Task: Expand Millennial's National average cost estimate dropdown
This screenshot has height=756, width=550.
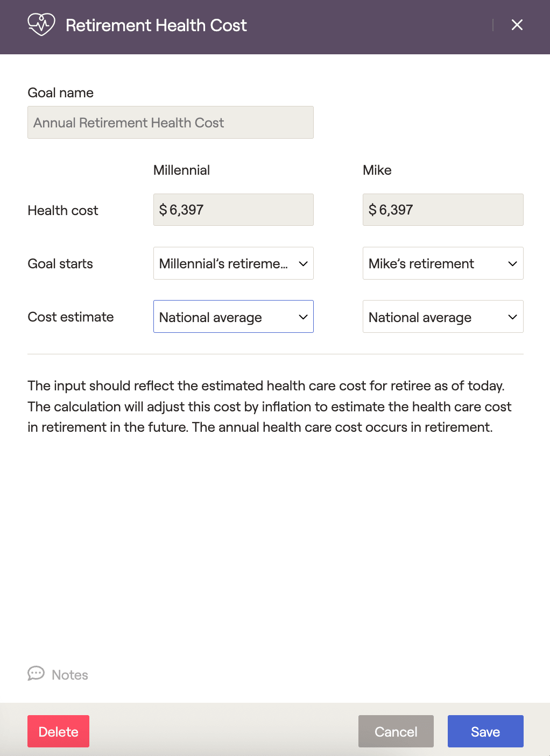Action: pyautogui.click(x=234, y=317)
